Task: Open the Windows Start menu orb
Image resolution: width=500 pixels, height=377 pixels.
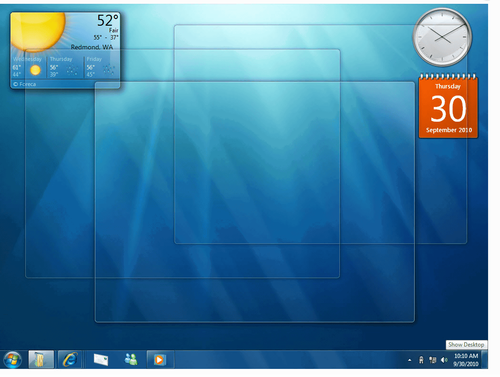Action: coord(13,360)
